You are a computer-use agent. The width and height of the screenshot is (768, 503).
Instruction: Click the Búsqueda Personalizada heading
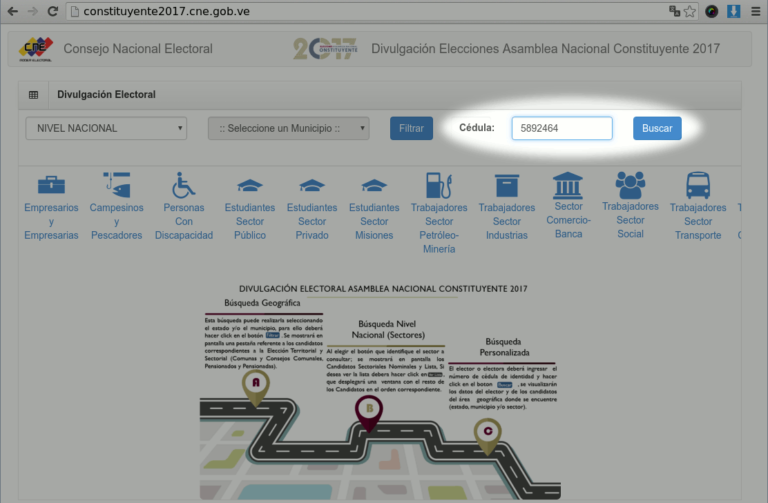[x=504, y=347]
